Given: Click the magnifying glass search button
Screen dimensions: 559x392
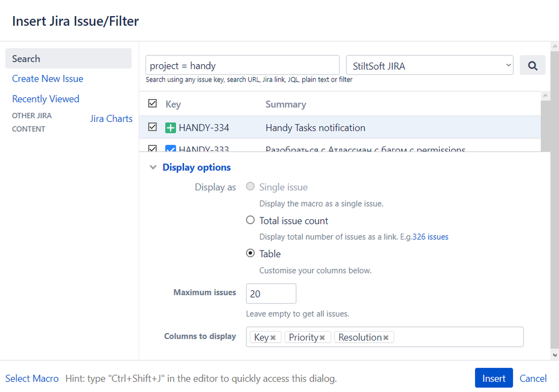Looking at the screenshot, I should [x=532, y=65].
